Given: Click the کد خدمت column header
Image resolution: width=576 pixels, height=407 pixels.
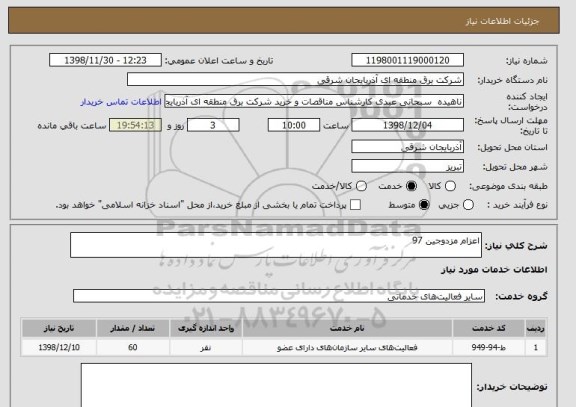Looking at the screenshot, I should coord(489,328).
